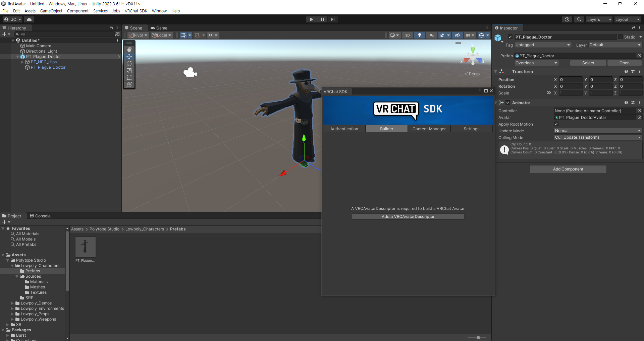Open Unity cloud services icon
The height and width of the screenshot is (341, 644).
point(29,19)
